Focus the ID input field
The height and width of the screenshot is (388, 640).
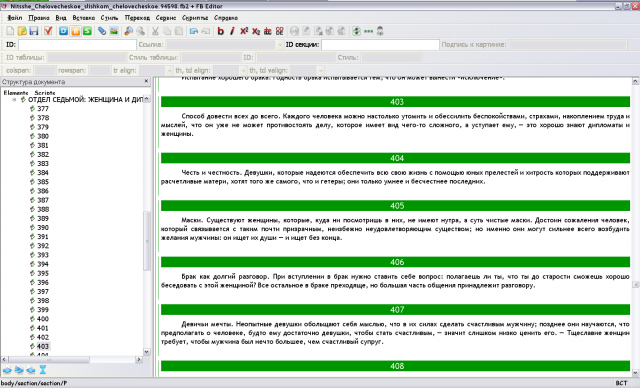[x=77, y=45]
